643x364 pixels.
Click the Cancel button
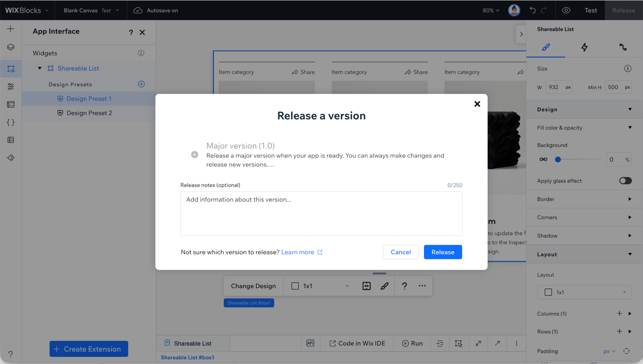pyautogui.click(x=401, y=252)
